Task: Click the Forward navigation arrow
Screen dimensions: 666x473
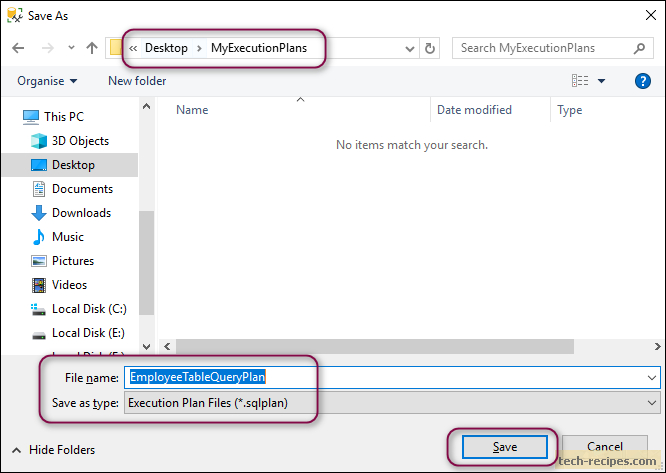Action: 48,48
